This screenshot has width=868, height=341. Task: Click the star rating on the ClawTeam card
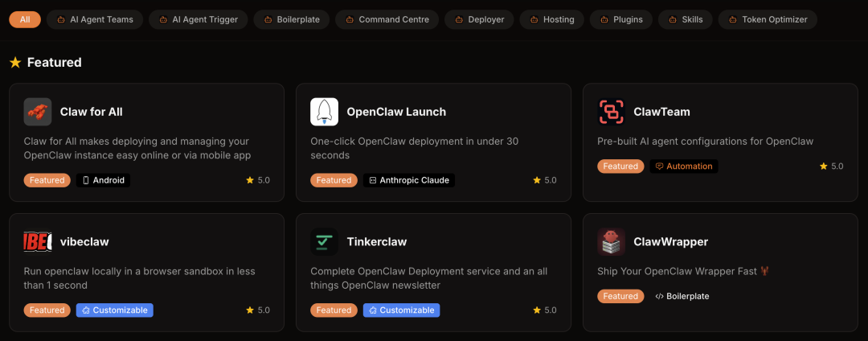pyautogui.click(x=831, y=166)
